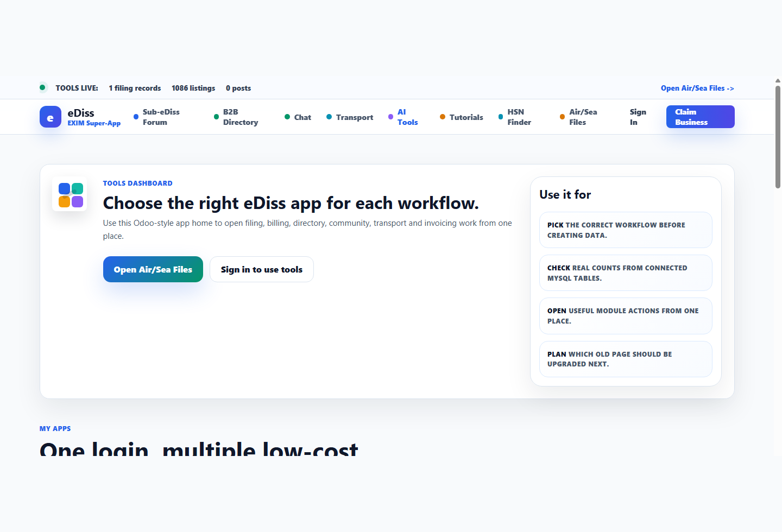This screenshot has height=532, width=782.
Task: Click the eDiss EXIM Super-App brand text
Action: [x=94, y=117]
